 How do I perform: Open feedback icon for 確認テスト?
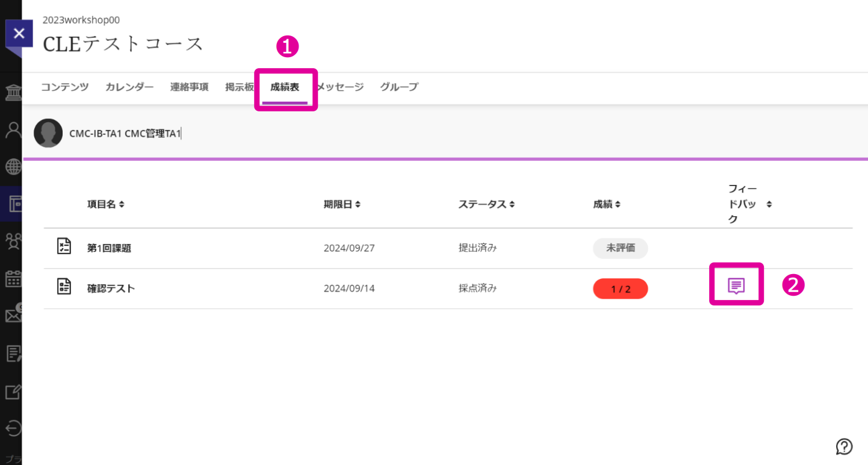(x=736, y=286)
